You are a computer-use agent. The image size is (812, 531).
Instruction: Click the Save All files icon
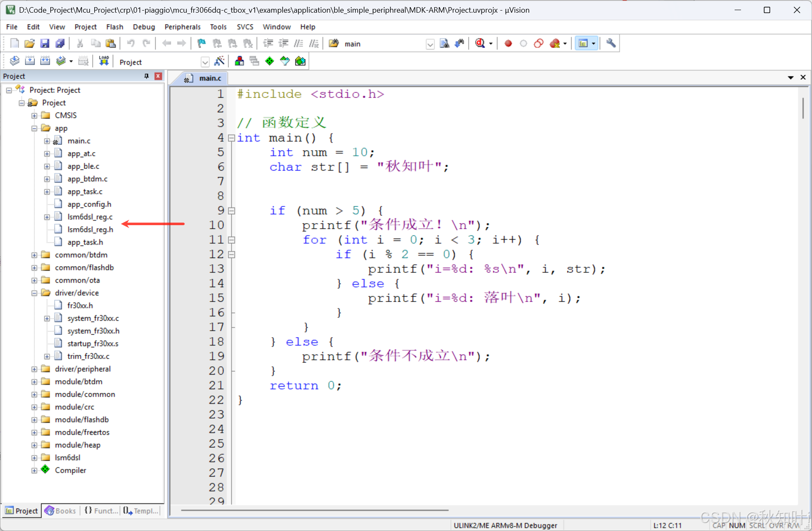(60, 44)
